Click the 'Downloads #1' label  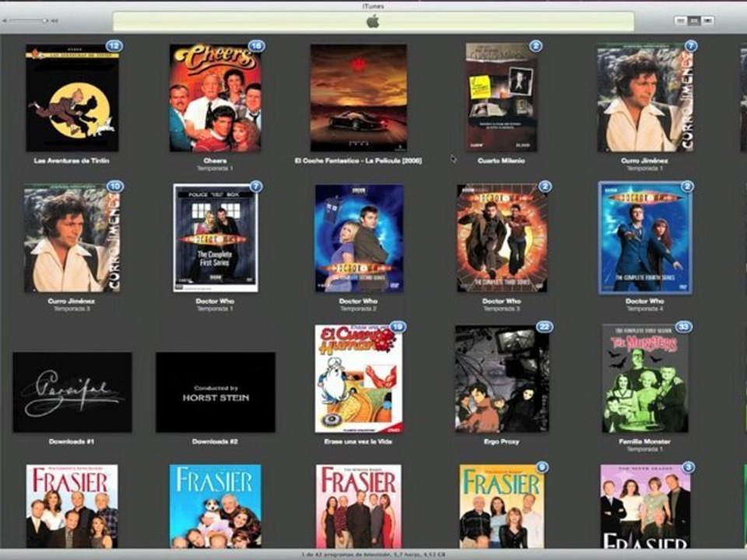point(72,442)
